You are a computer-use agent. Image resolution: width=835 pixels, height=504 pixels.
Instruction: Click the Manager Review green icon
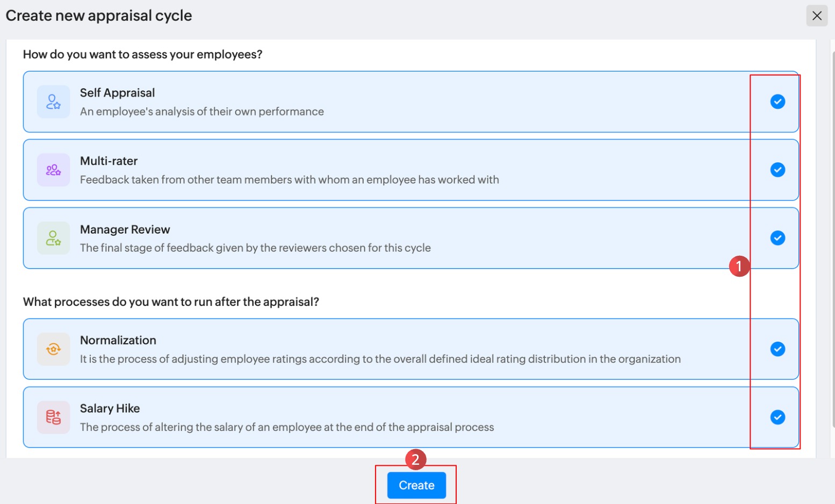click(53, 238)
